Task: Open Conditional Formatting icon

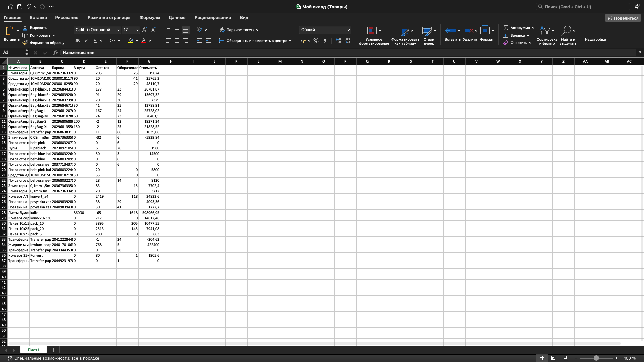Action: click(x=372, y=31)
